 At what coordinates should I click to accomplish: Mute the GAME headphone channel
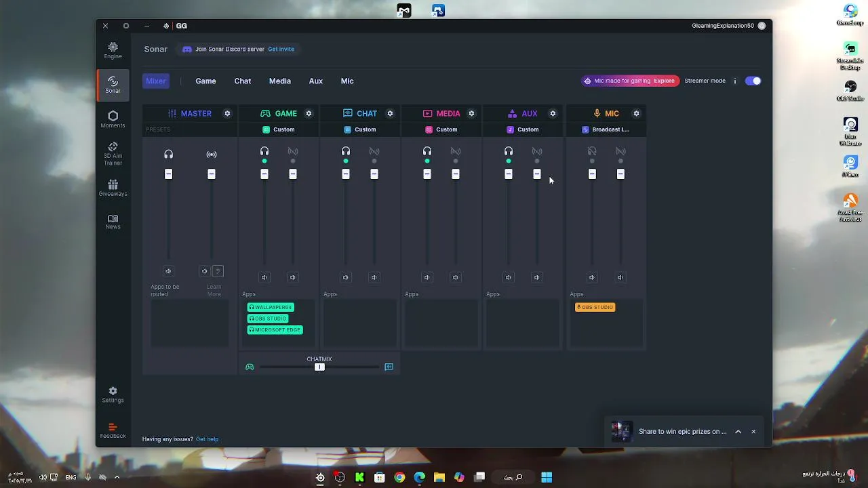(264, 277)
